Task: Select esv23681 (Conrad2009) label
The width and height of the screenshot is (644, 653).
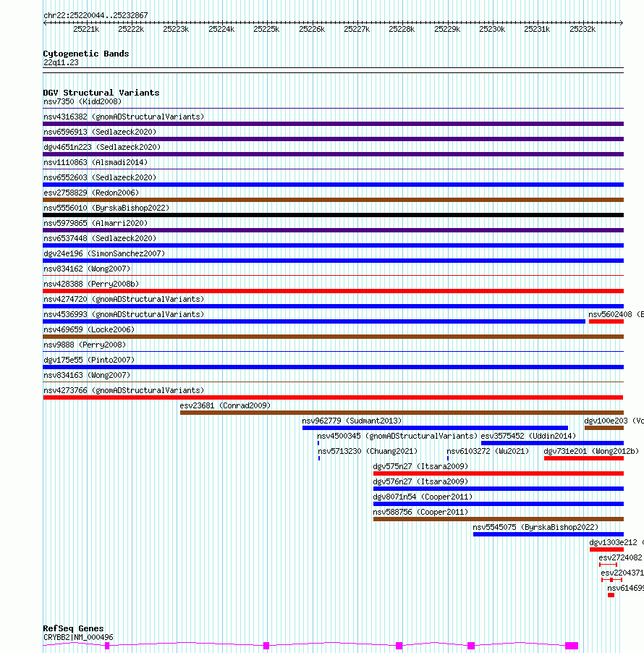Action: tap(225, 405)
